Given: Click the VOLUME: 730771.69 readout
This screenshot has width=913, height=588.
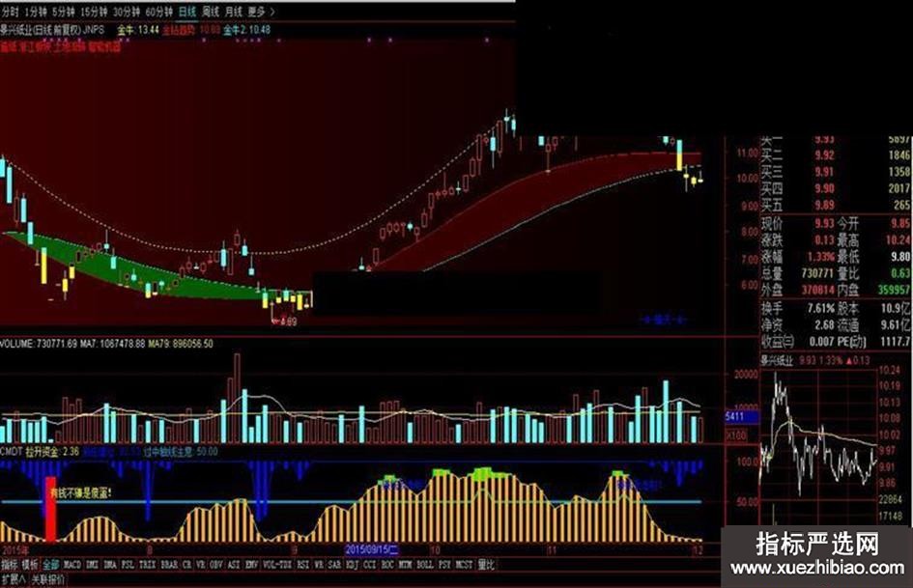Looking at the screenshot, I should pos(39,344).
